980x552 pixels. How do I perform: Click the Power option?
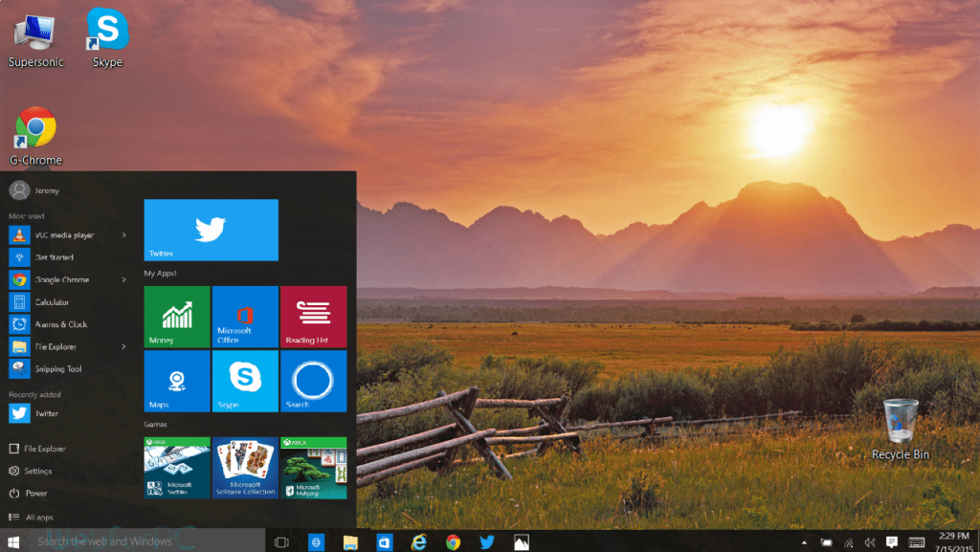coord(28,494)
